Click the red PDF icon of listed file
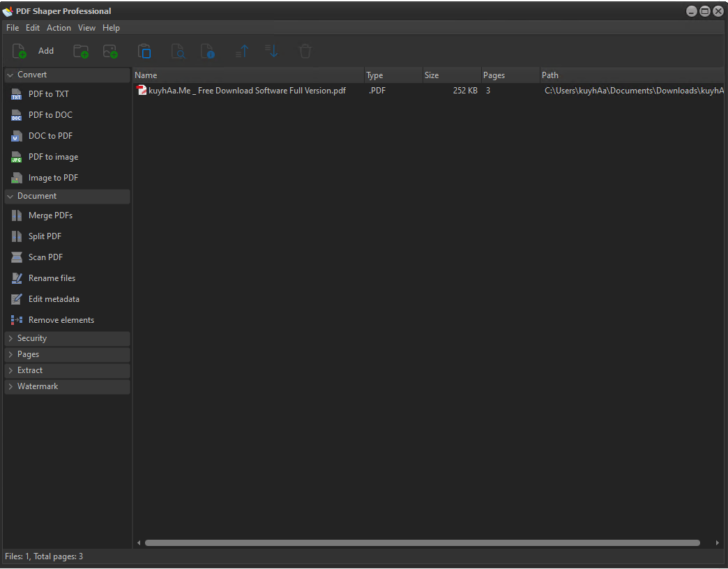This screenshot has height=569, width=728. point(141,90)
